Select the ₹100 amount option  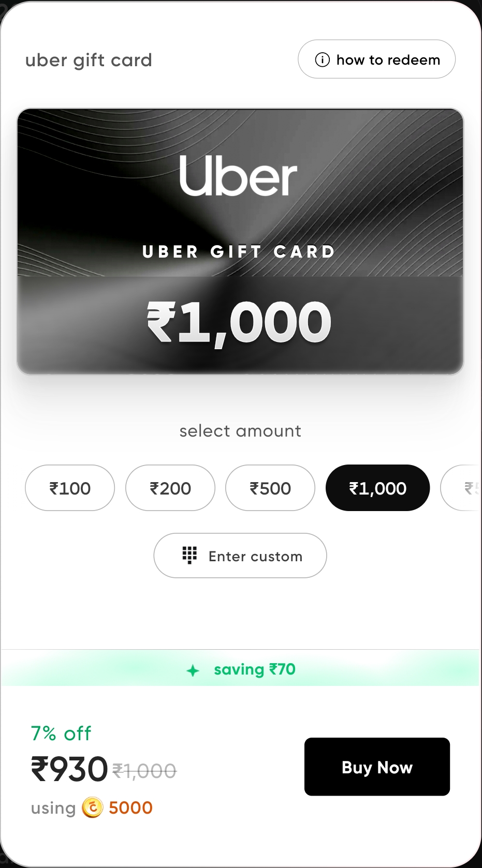click(x=70, y=488)
